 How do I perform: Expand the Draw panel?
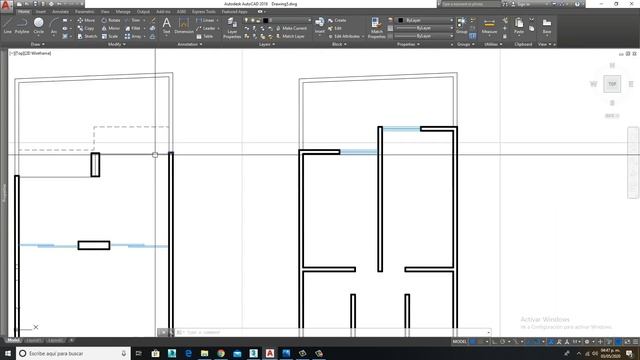click(x=38, y=44)
